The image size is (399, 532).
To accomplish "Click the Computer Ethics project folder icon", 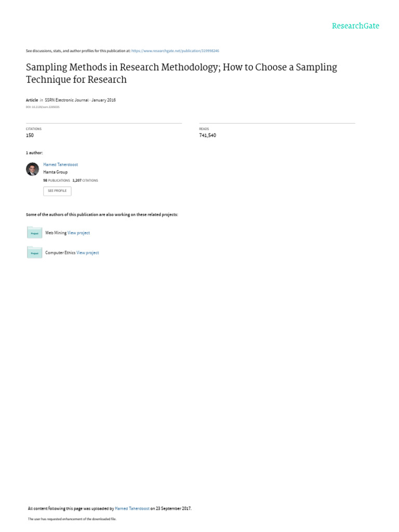I will tap(34, 252).
